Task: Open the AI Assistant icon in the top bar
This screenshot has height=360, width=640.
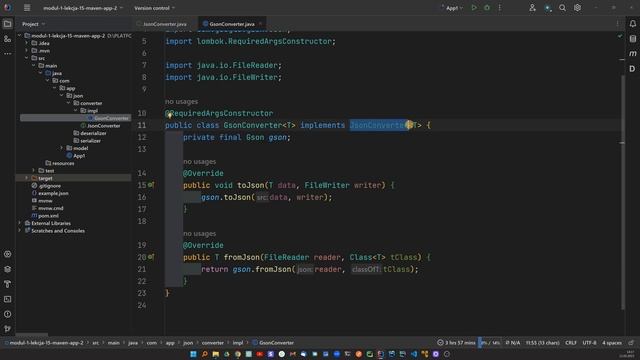Action: [548, 8]
